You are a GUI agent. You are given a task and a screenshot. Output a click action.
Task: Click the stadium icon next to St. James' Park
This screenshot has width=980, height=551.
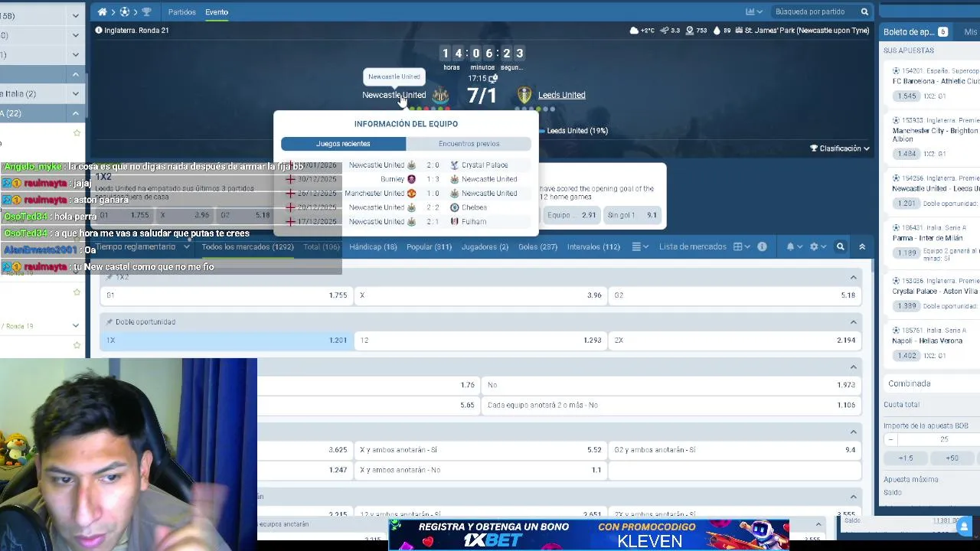point(738,31)
